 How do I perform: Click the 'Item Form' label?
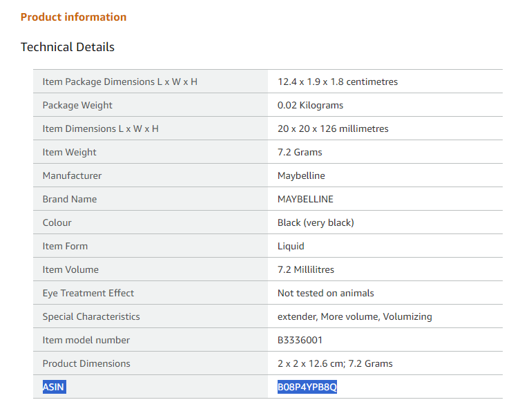[65, 246]
